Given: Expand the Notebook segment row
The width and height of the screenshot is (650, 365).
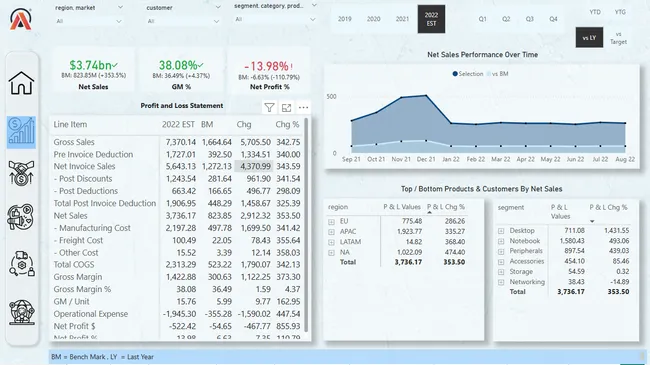Looking at the screenshot, I should tap(501, 241).
